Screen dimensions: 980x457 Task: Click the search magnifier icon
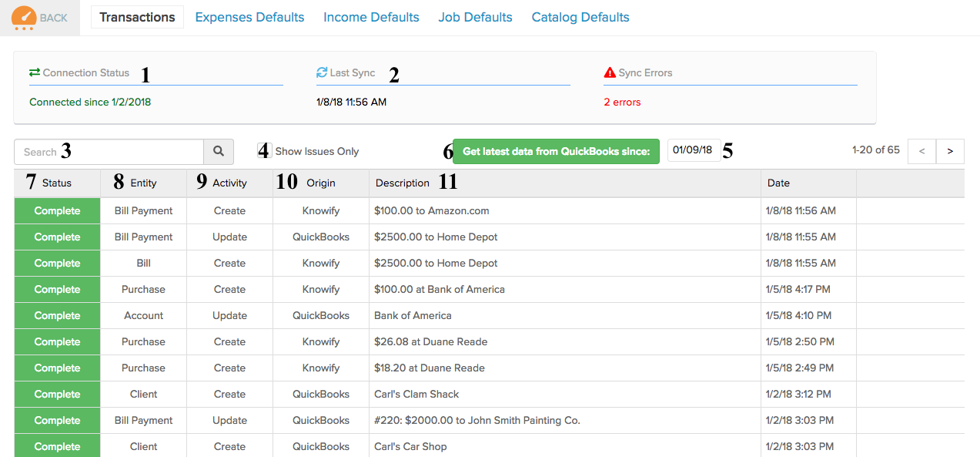[219, 151]
